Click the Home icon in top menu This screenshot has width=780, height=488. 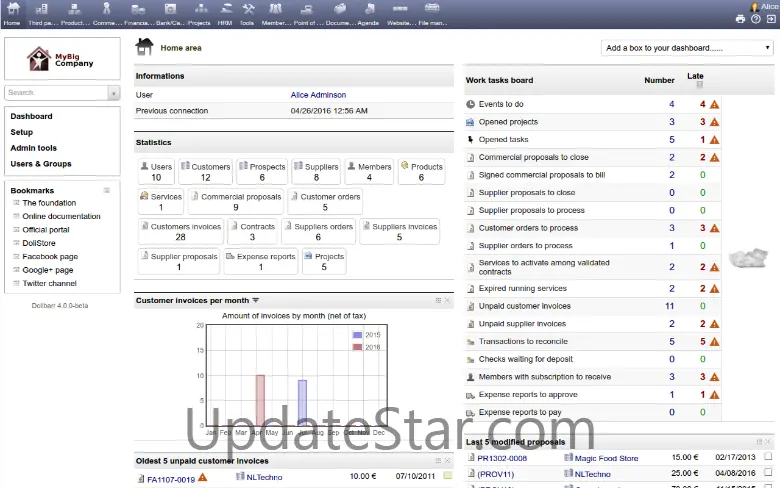point(12,12)
